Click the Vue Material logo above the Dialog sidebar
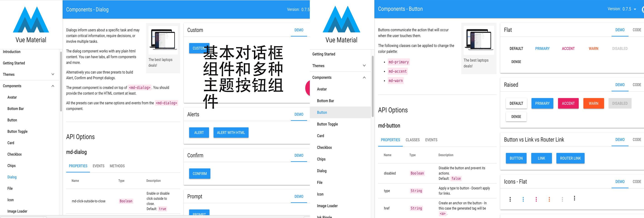 pos(31,20)
